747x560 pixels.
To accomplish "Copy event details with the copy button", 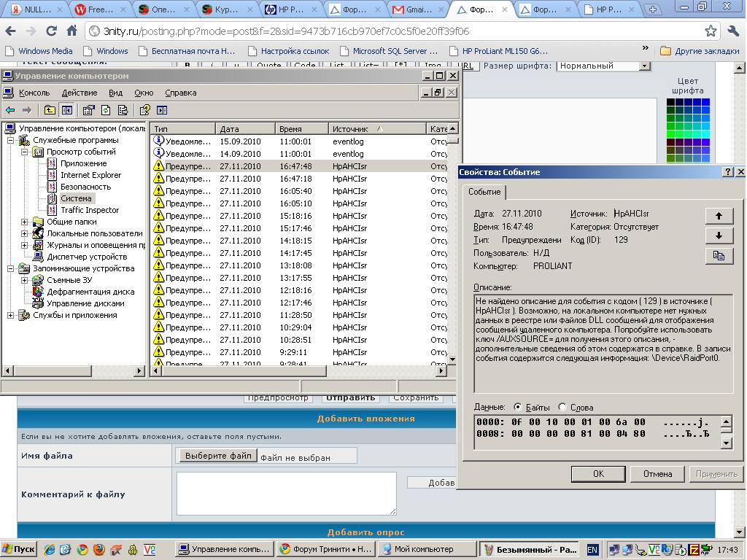I will pyautogui.click(x=719, y=255).
